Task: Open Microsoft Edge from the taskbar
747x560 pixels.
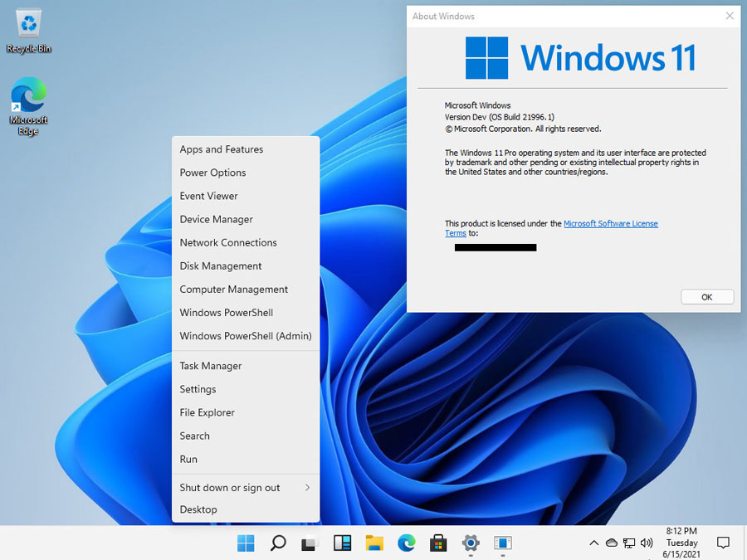Action: tap(406, 543)
